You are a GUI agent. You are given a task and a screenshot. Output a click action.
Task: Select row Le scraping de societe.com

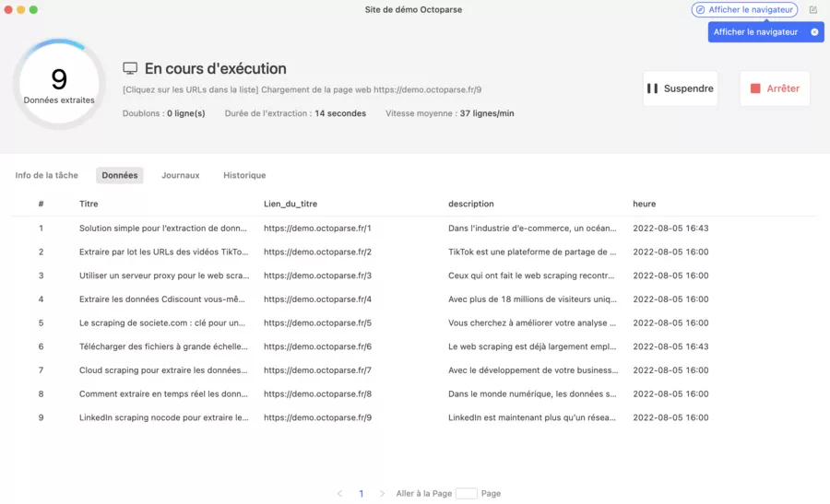[x=413, y=322]
